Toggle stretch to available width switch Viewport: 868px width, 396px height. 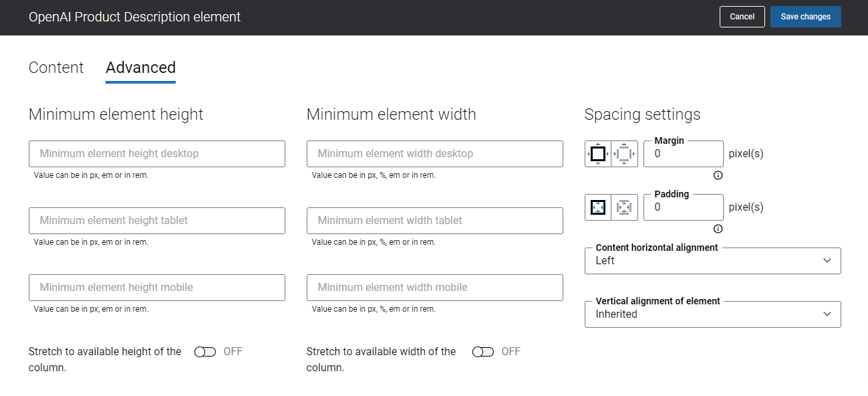[483, 352]
